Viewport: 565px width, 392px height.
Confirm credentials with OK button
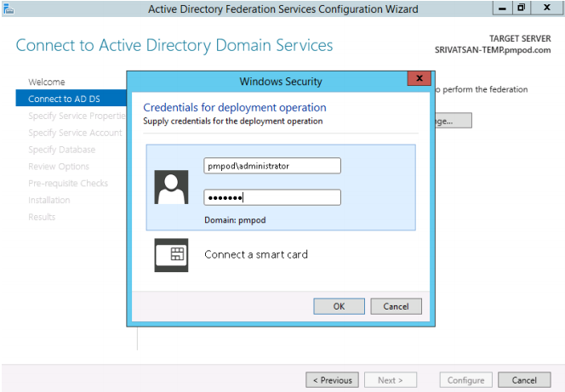(339, 306)
